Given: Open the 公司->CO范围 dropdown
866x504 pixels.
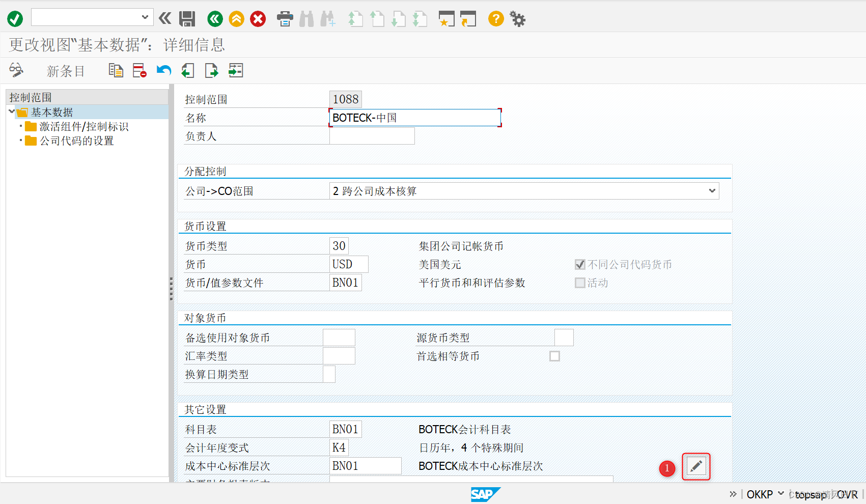Looking at the screenshot, I should [x=712, y=191].
